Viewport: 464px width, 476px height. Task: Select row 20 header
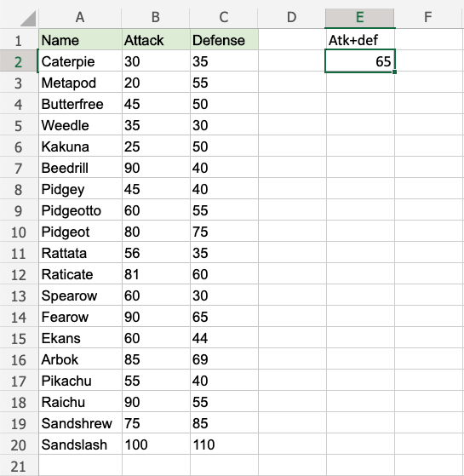tap(19, 444)
